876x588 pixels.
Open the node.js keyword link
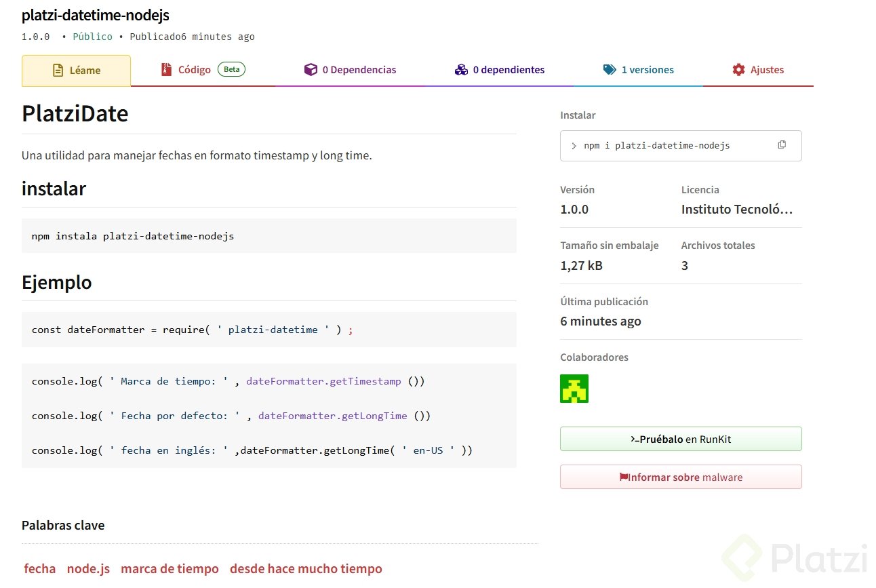tap(88, 569)
